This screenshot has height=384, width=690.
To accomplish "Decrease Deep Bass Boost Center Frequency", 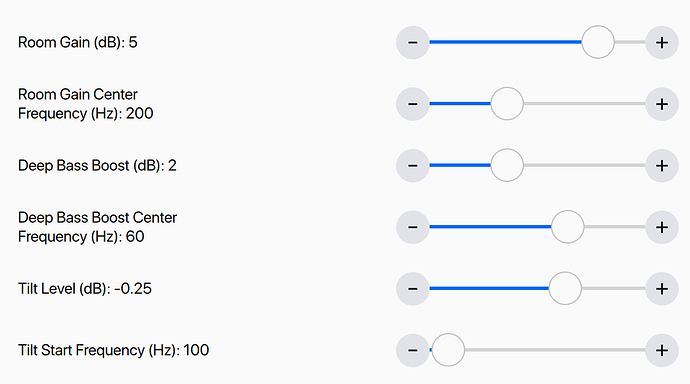I will click(412, 227).
